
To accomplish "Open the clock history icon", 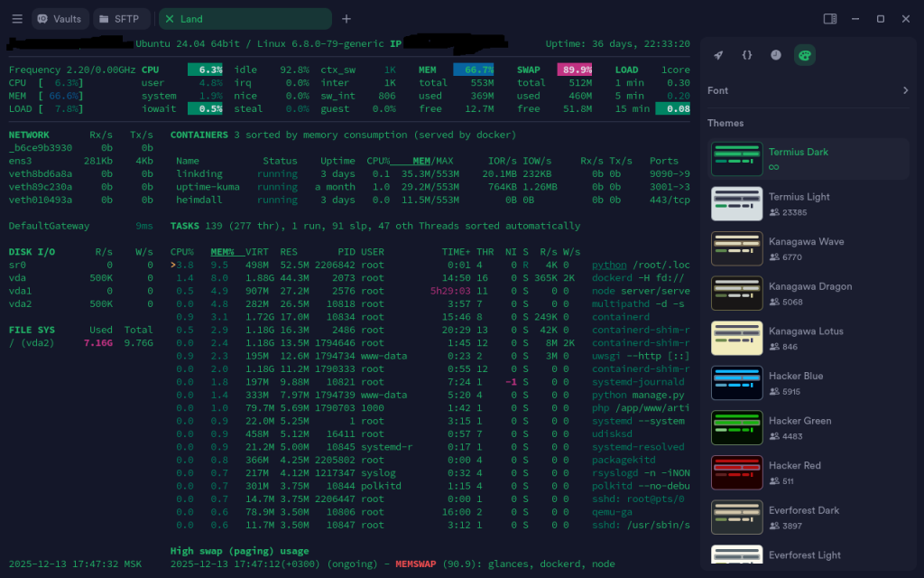I will pyautogui.click(x=776, y=55).
